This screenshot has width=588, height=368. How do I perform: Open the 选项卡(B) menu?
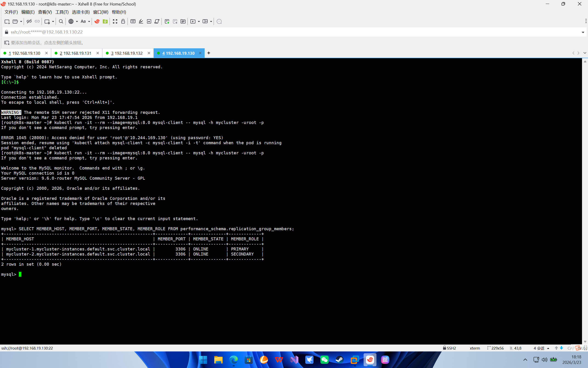click(x=81, y=12)
